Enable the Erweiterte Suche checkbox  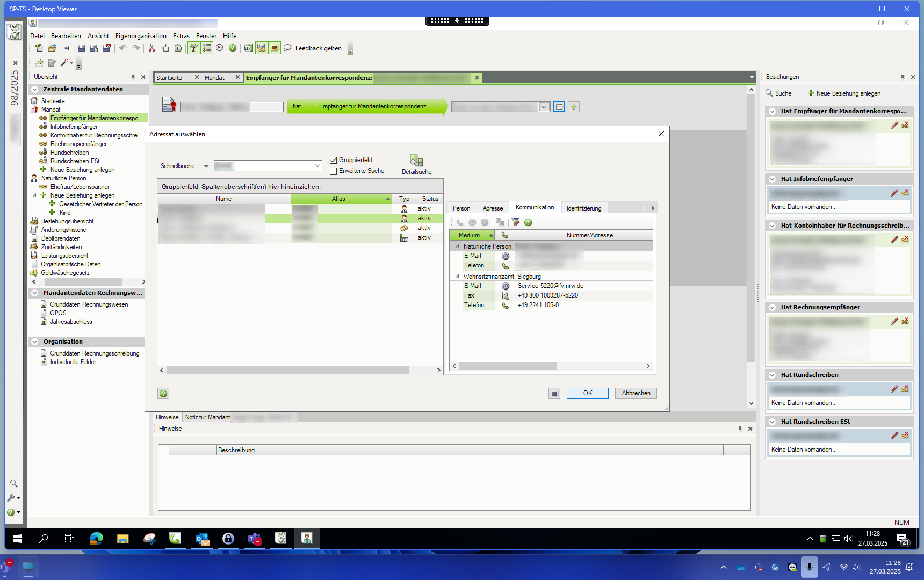334,171
